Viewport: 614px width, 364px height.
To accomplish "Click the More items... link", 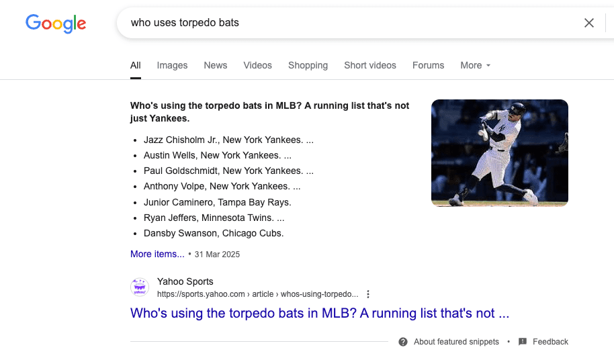I will [x=157, y=254].
